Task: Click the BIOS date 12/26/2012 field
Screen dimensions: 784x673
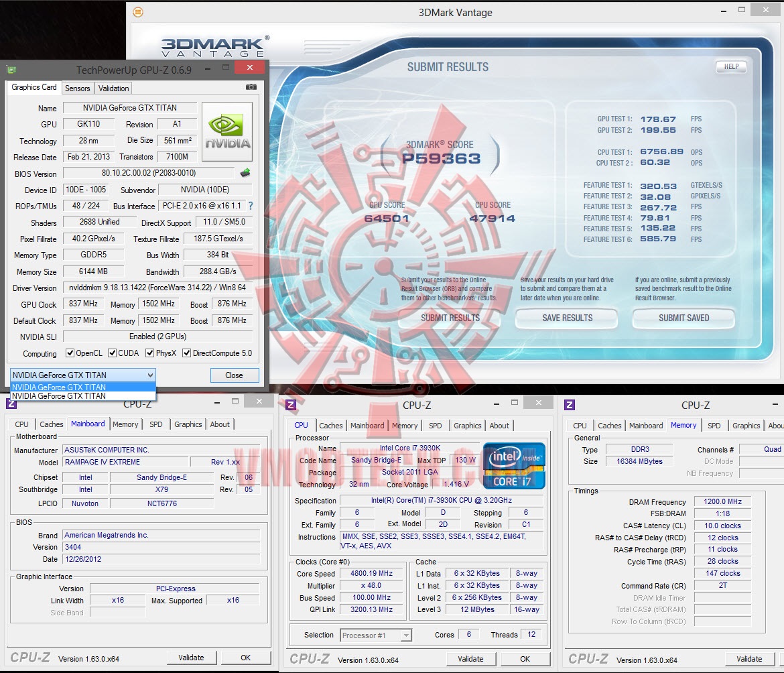Action: tap(161, 560)
